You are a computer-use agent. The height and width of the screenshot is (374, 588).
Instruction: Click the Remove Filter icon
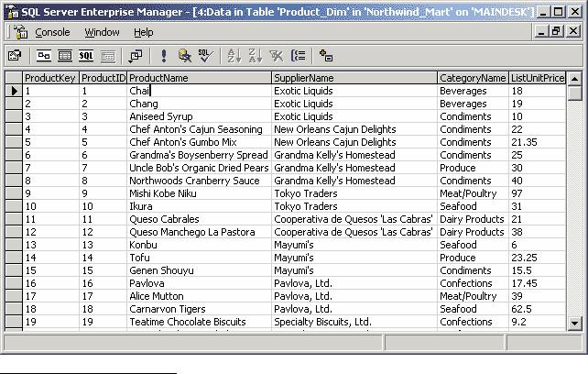tap(277, 56)
